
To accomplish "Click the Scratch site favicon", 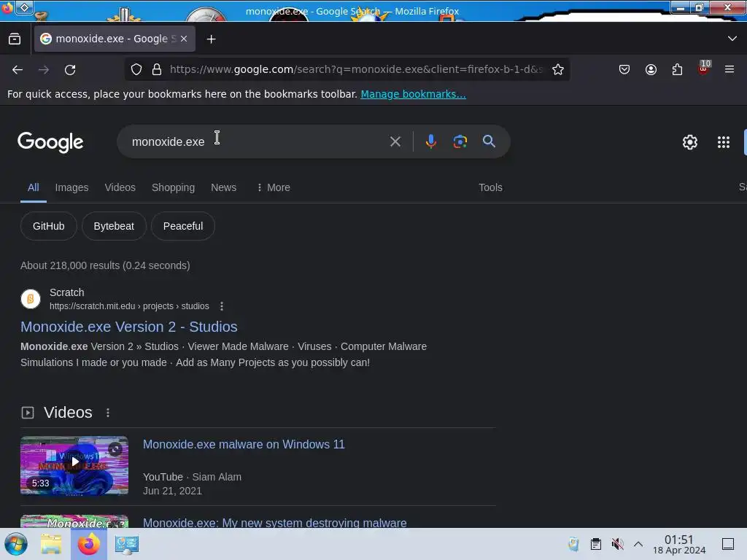I will point(31,299).
